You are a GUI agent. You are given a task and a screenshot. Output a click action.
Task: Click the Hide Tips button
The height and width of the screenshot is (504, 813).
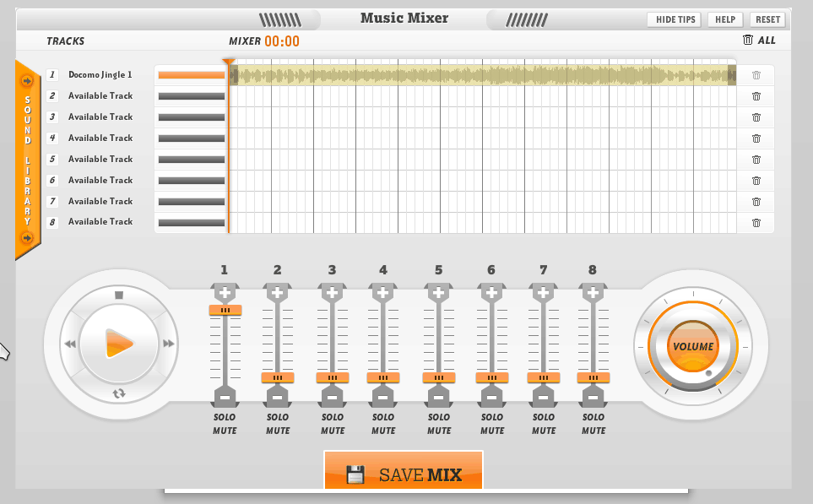pos(674,19)
